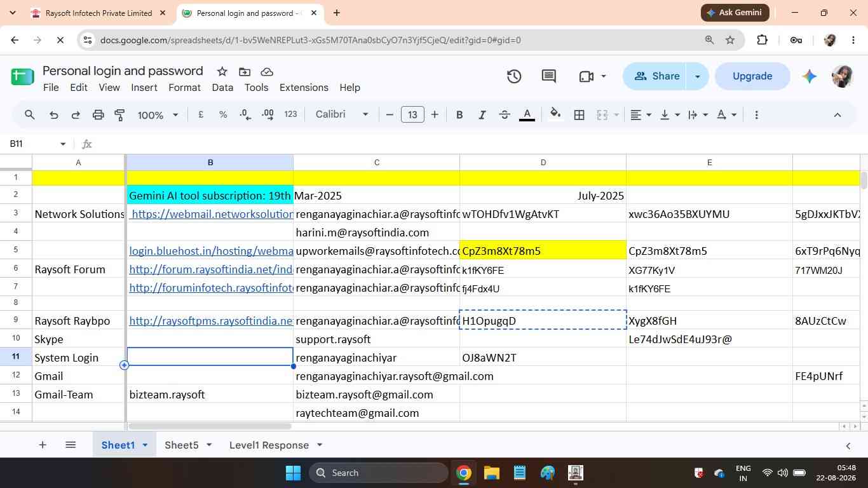
Task: Open the borders tool icon
Action: 579,115
